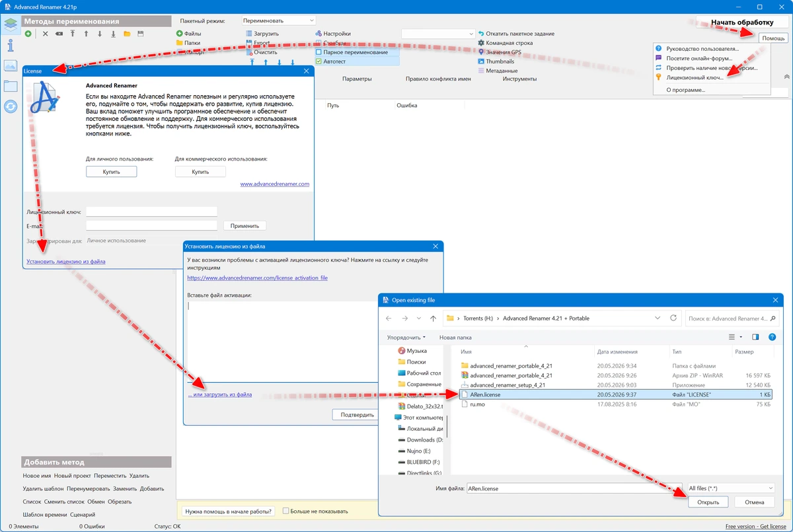Click Купить for personal use
This screenshot has height=532, width=793.
pos(111,172)
